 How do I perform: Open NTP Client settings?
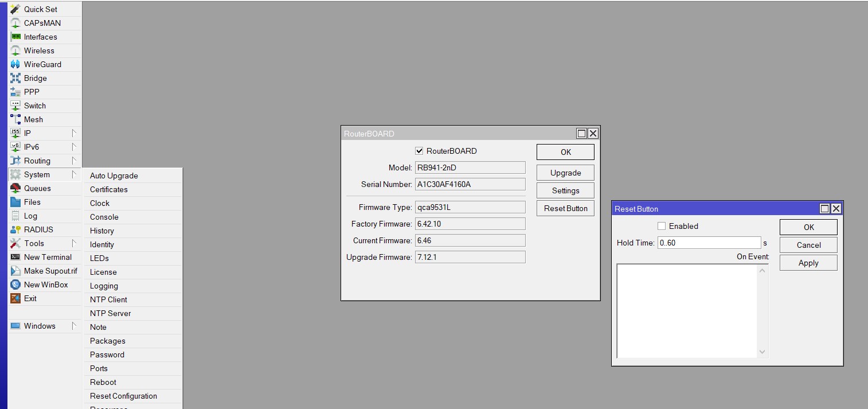[133, 299]
